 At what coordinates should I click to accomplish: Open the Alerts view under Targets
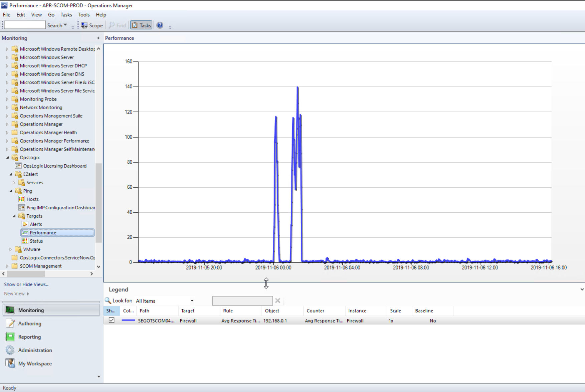point(36,224)
